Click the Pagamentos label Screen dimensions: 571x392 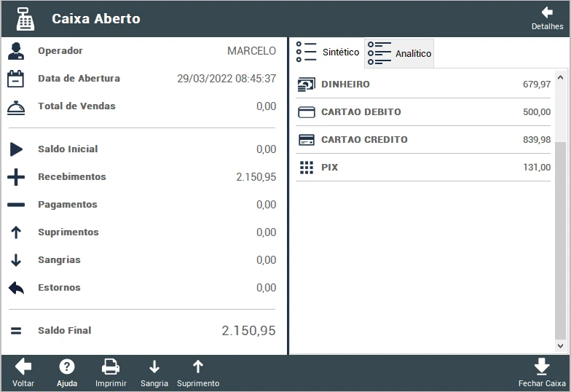pyautogui.click(x=68, y=204)
